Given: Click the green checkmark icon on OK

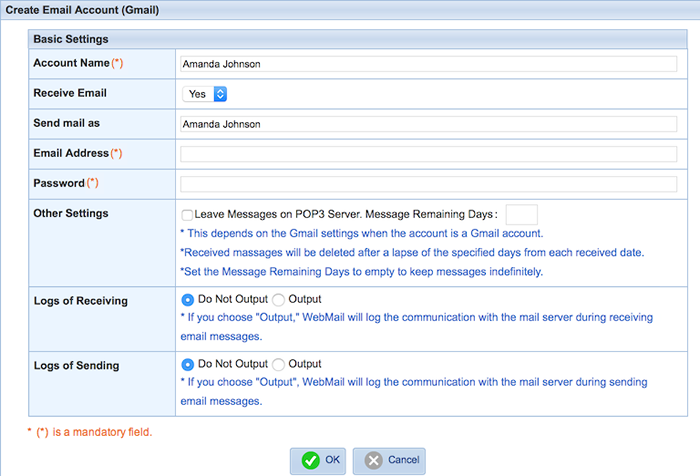Looking at the screenshot, I should point(310,460).
